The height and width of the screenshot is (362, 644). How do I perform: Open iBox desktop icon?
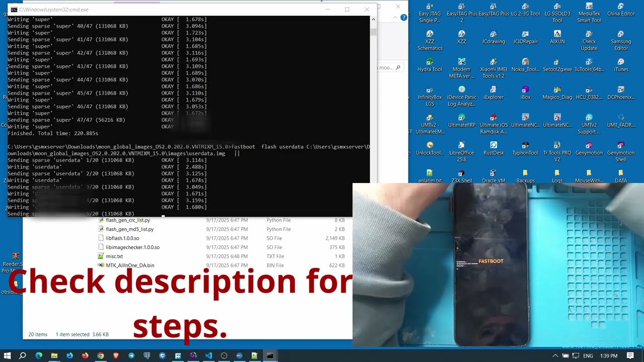[525, 93]
